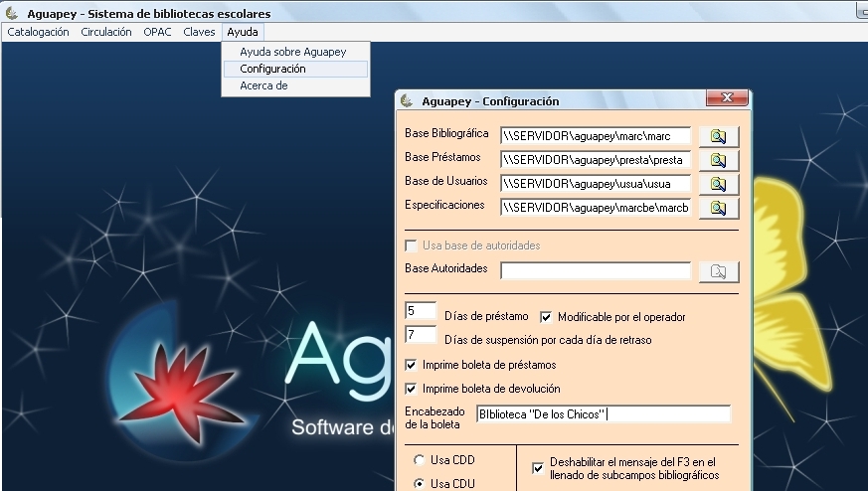Close the Configuración dialog window
The image size is (868, 491).
point(728,99)
